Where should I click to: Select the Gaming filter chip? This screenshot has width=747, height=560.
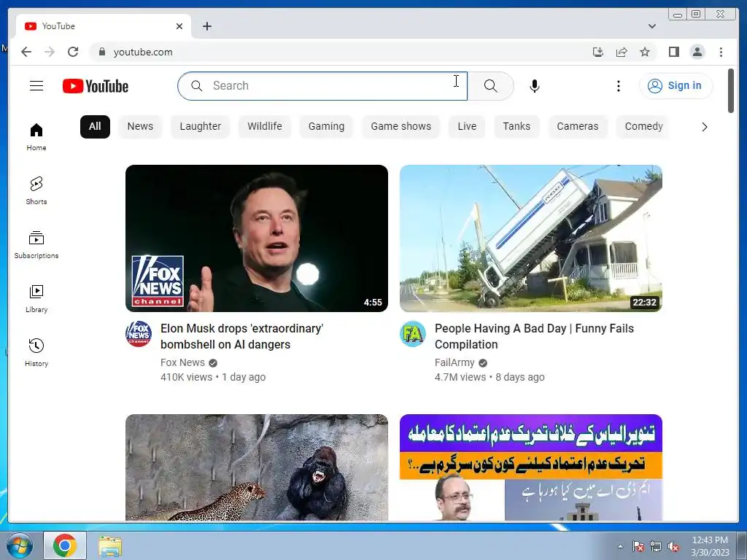[x=326, y=127]
